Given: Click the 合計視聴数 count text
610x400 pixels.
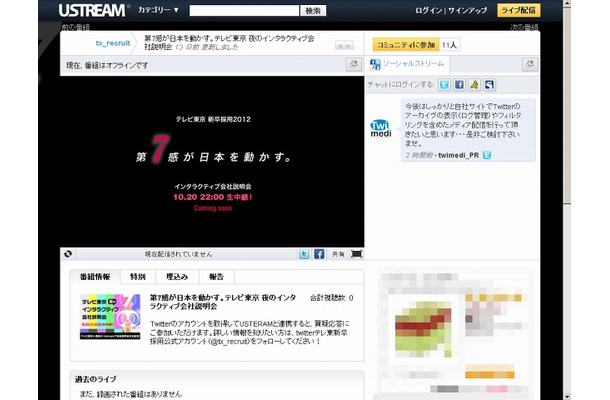Looking at the screenshot, I should click(331, 298).
